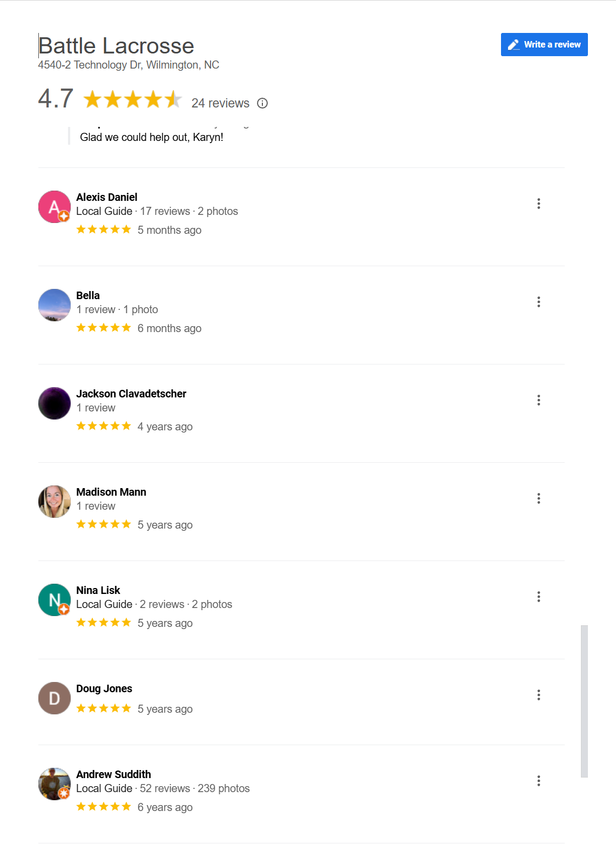The height and width of the screenshot is (858, 616).
Task: Click Jackson Clavadetscher's reviewer name
Action: (x=131, y=394)
